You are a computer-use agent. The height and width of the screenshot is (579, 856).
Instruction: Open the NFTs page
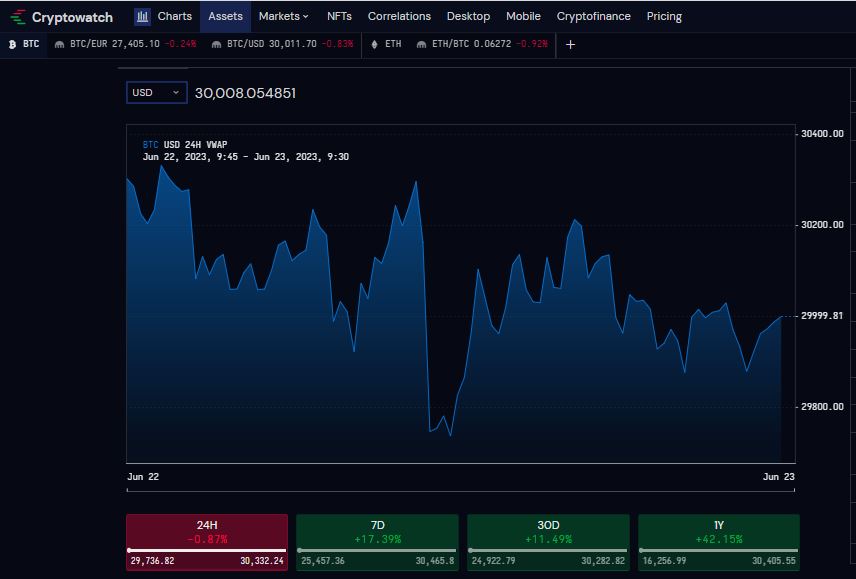[339, 16]
